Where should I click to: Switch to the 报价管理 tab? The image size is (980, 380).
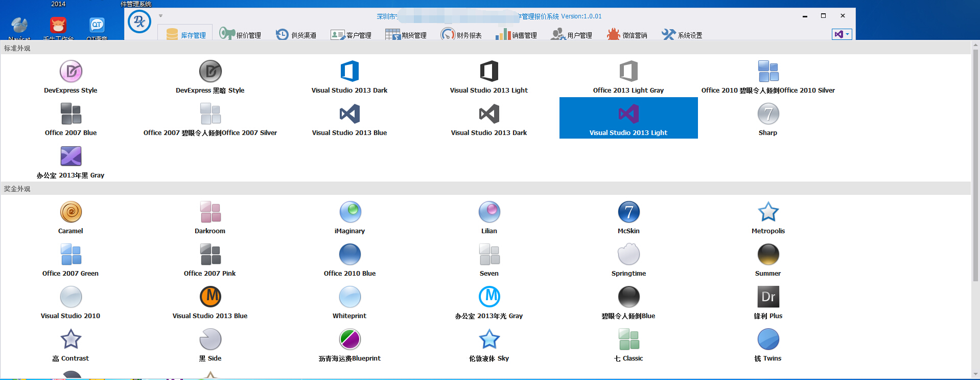(x=240, y=35)
